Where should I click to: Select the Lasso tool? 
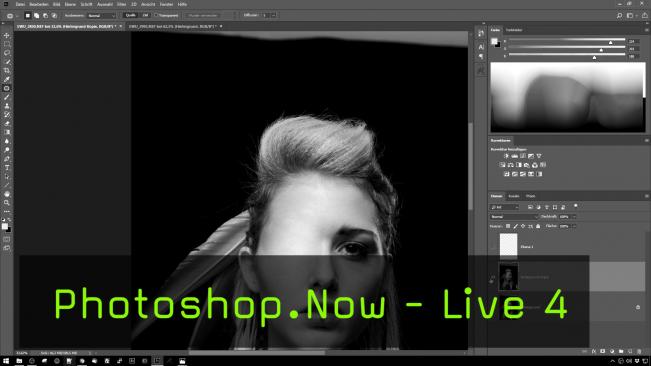click(x=7, y=53)
